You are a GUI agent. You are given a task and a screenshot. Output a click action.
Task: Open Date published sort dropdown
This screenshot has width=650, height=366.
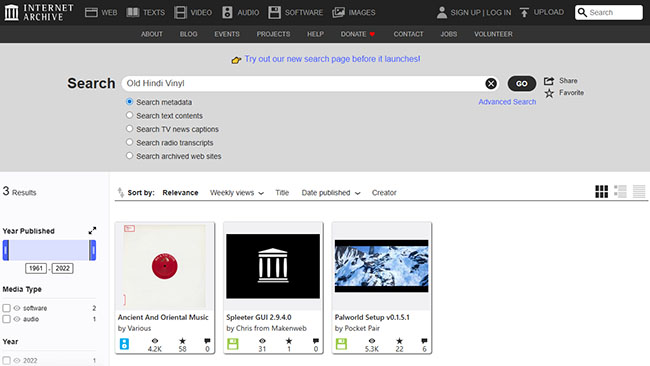click(331, 193)
